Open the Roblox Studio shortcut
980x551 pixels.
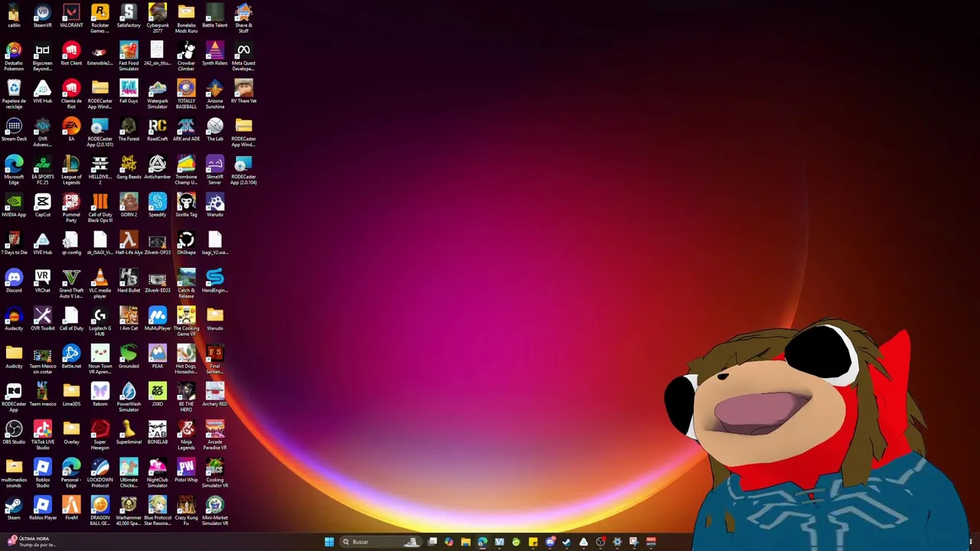[42, 474]
